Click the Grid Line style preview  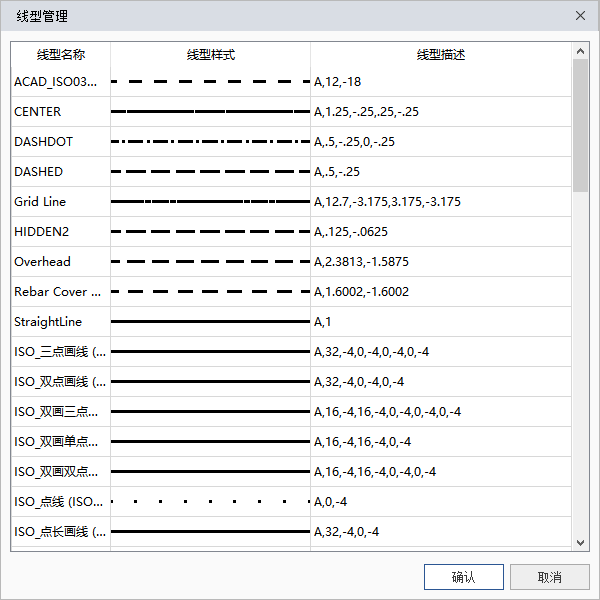click(x=210, y=202)
